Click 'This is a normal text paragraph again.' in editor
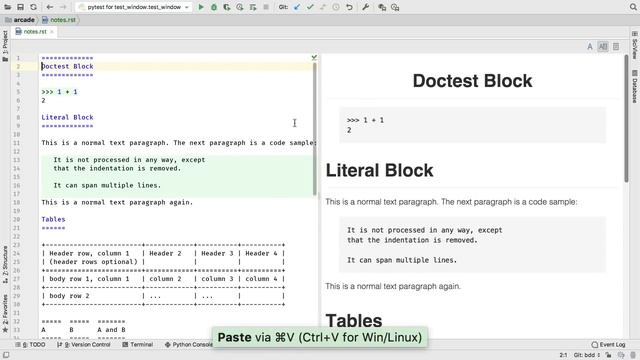The image size is (640, 360). 117,202
